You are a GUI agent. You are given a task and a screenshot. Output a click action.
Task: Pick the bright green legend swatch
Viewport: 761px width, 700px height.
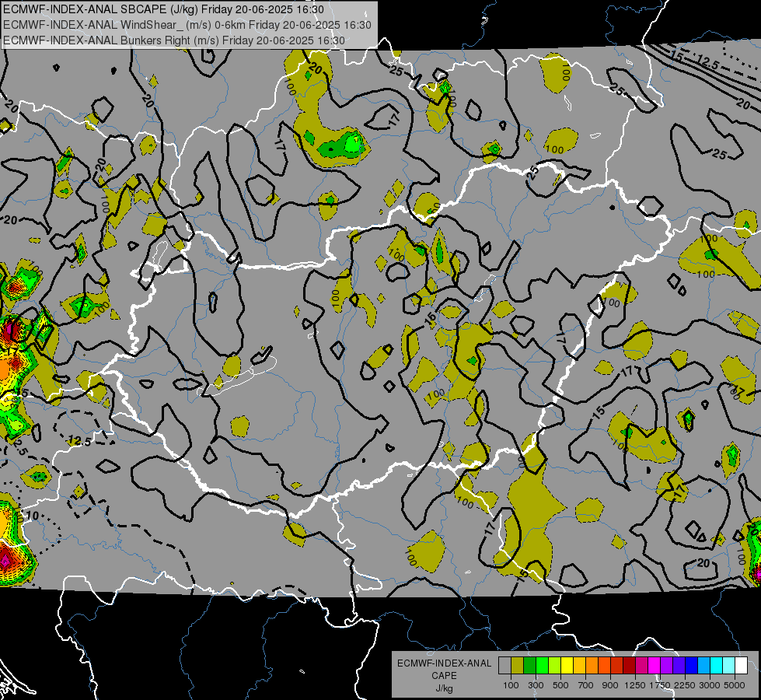point(542,666)
